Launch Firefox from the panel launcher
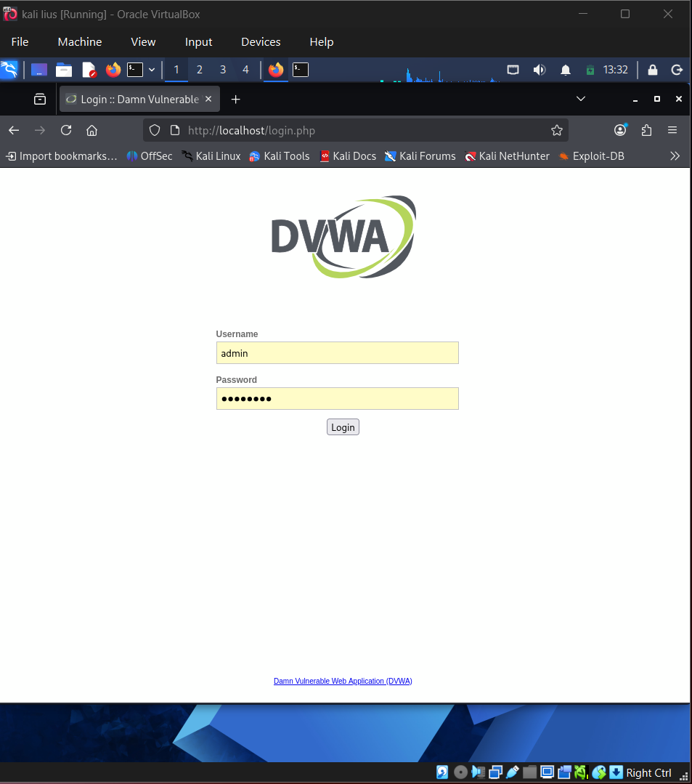Screen dimensions: 692x784 tap(113, 70)
